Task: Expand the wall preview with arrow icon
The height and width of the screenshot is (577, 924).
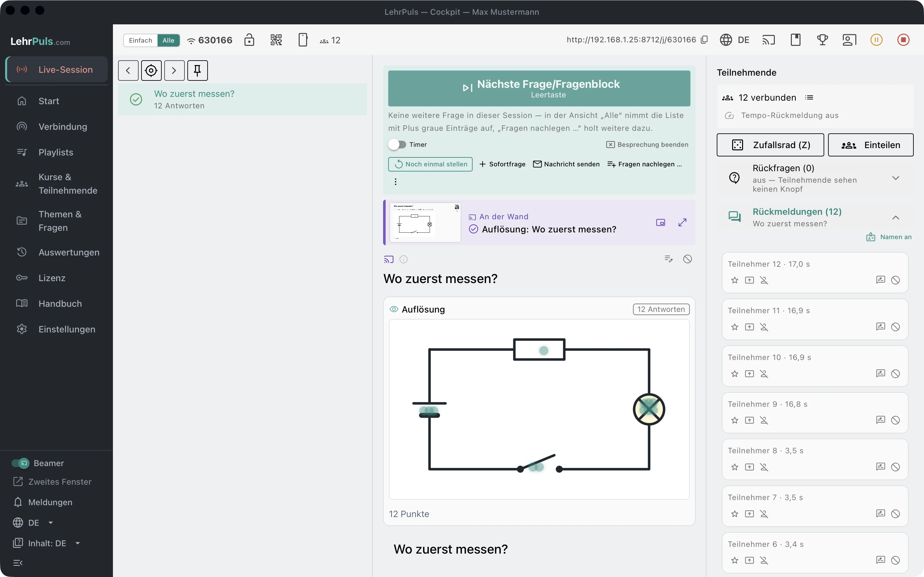Action: point(682,222)
